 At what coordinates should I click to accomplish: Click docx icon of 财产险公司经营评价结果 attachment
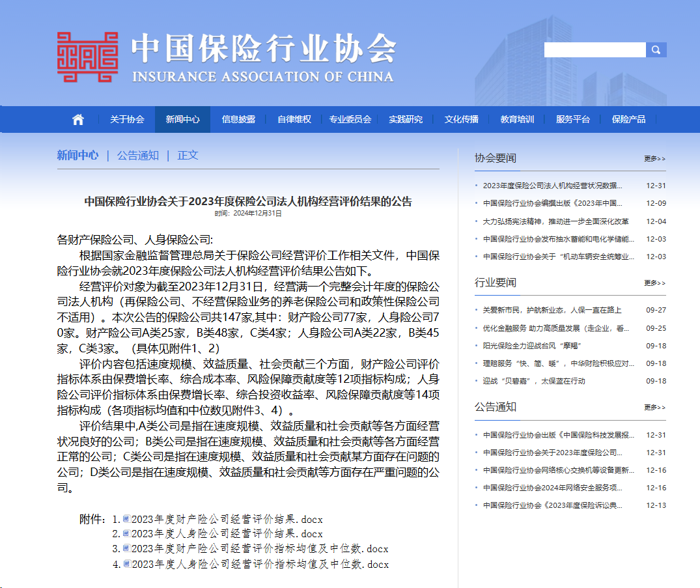126,519
